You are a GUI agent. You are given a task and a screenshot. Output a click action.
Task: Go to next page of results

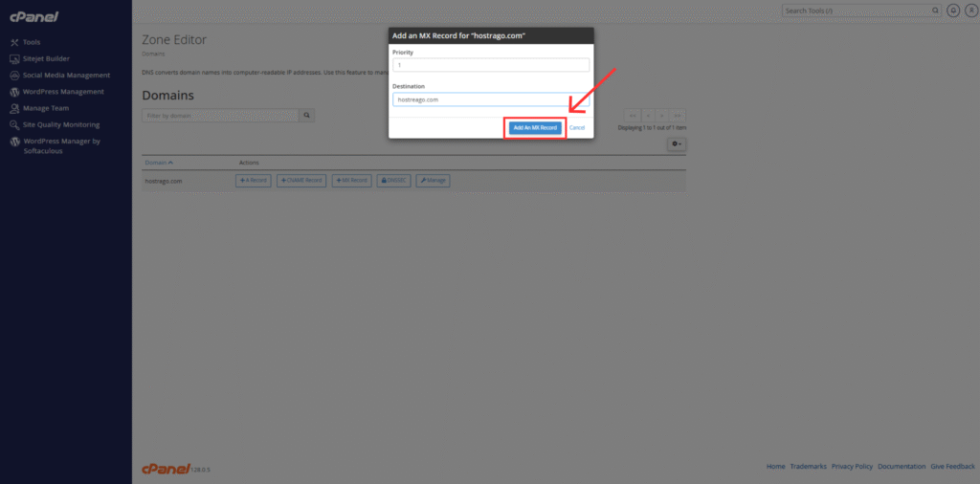[x=662, y=116]
